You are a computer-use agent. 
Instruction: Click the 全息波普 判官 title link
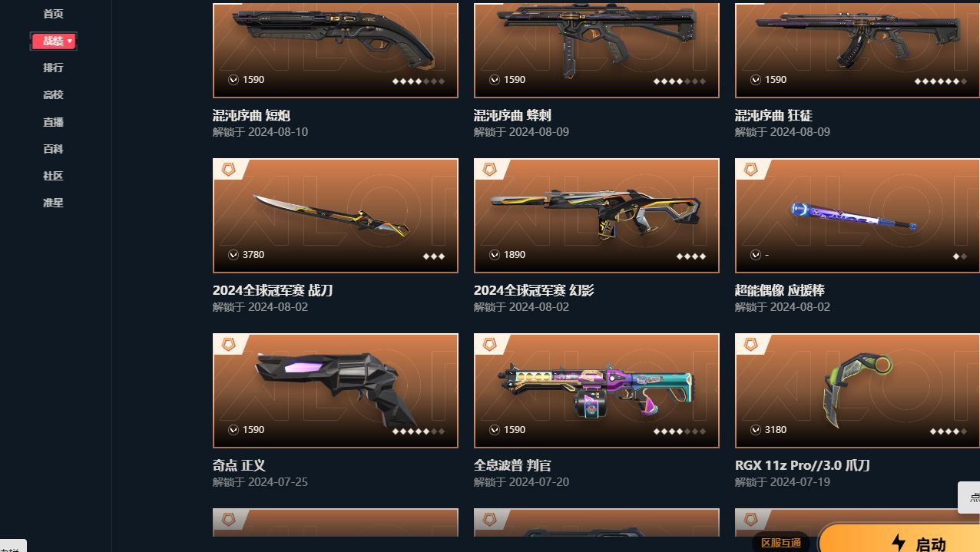(x=512, y=465)
